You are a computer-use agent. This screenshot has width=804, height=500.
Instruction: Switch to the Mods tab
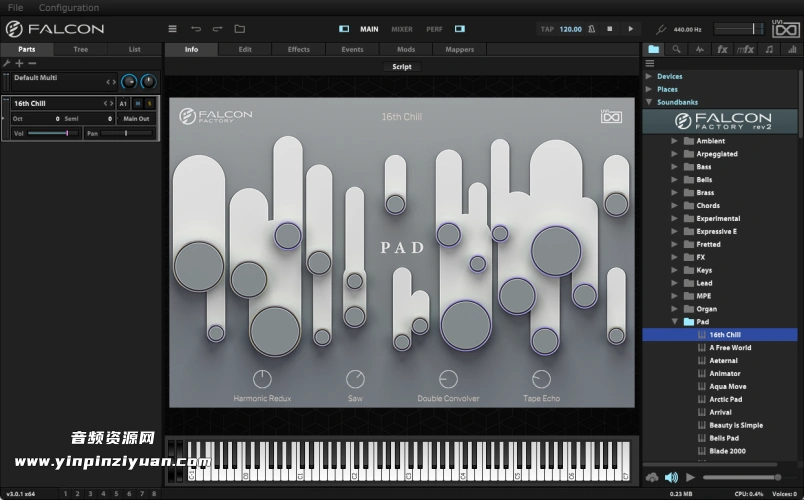pyautogui.click(x=406, y=49)
